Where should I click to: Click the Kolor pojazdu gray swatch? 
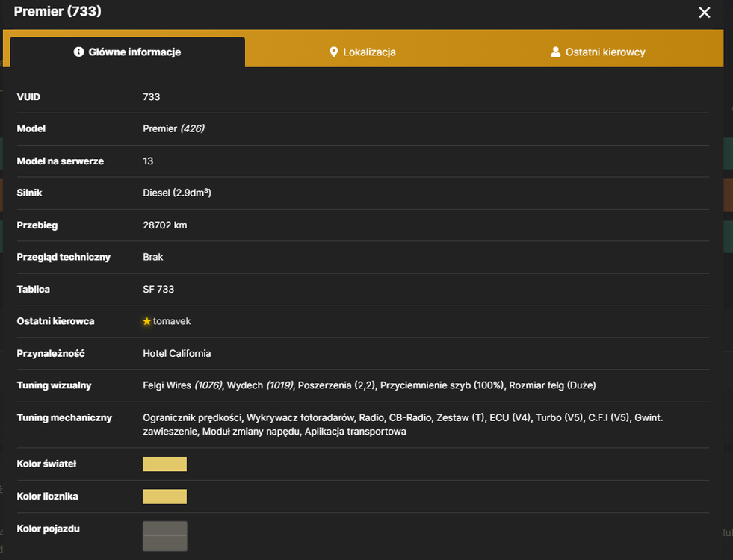click(165, 536)
